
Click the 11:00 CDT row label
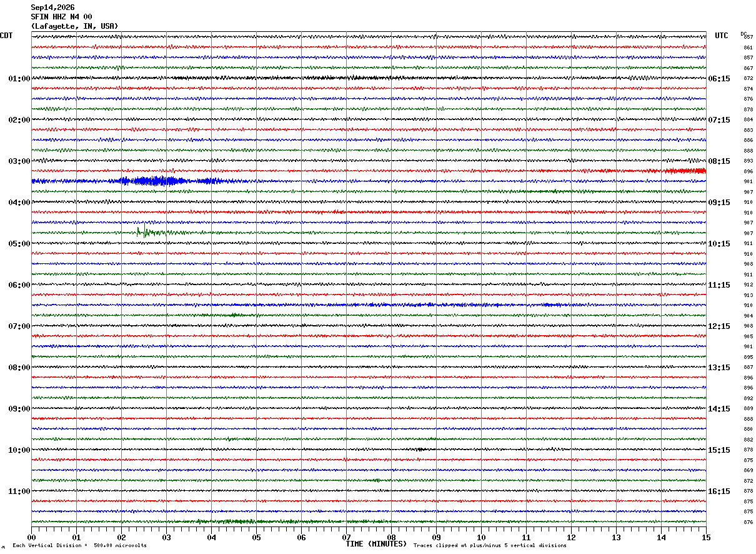pos(19,491)
